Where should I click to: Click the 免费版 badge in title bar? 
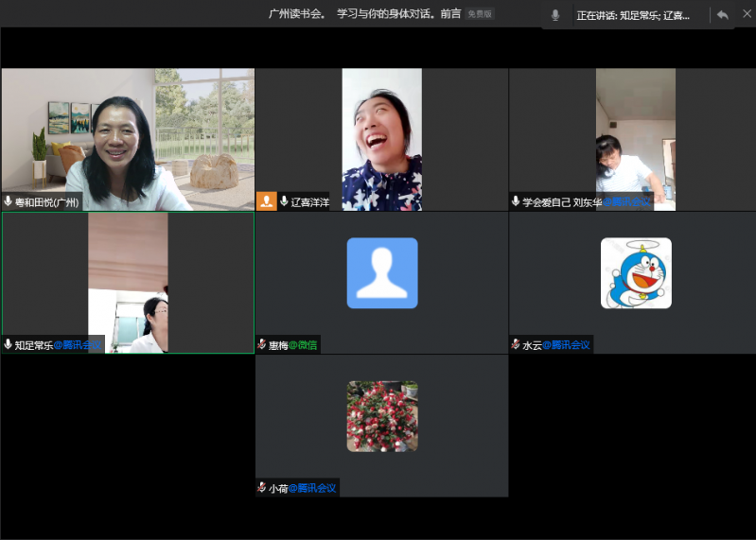click(x=480, y=14)
